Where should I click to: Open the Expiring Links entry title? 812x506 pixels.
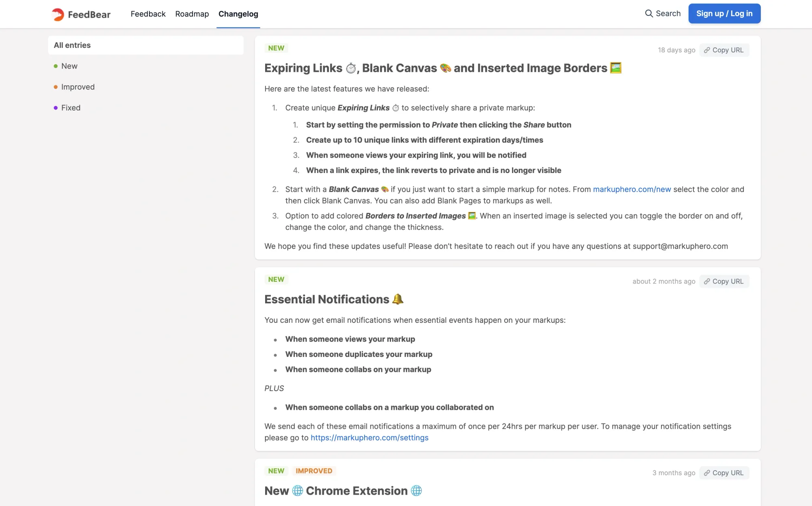click(436, 68)
